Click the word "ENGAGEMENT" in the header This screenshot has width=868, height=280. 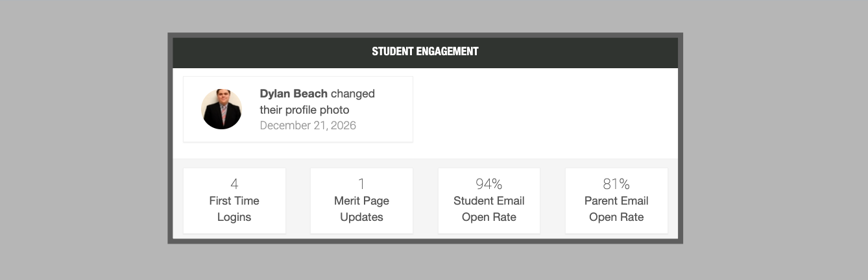click(x=448, y=51)
